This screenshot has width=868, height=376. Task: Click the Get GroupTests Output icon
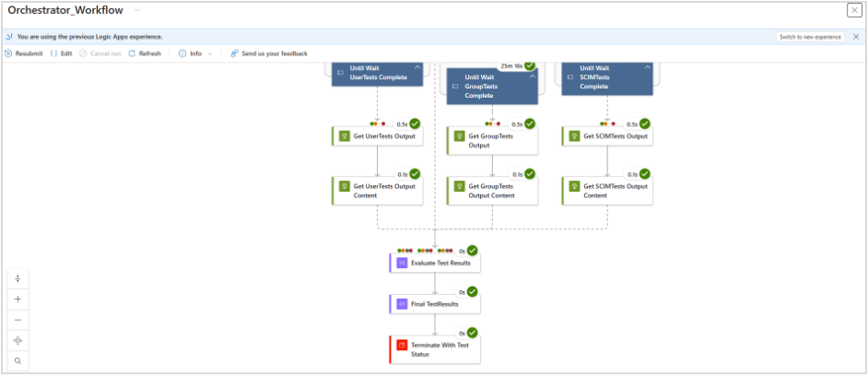459,136
